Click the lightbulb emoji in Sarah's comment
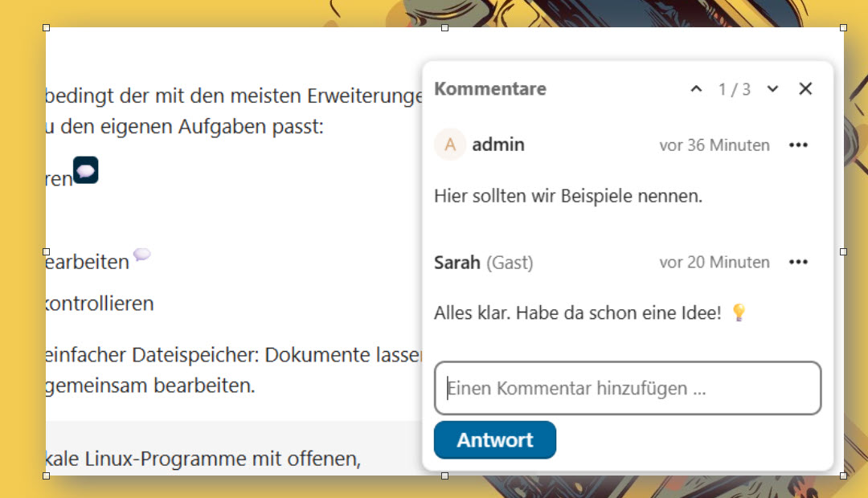Viewport: 868px width, 498px height. pyautogui.click(x=739, y=312)
